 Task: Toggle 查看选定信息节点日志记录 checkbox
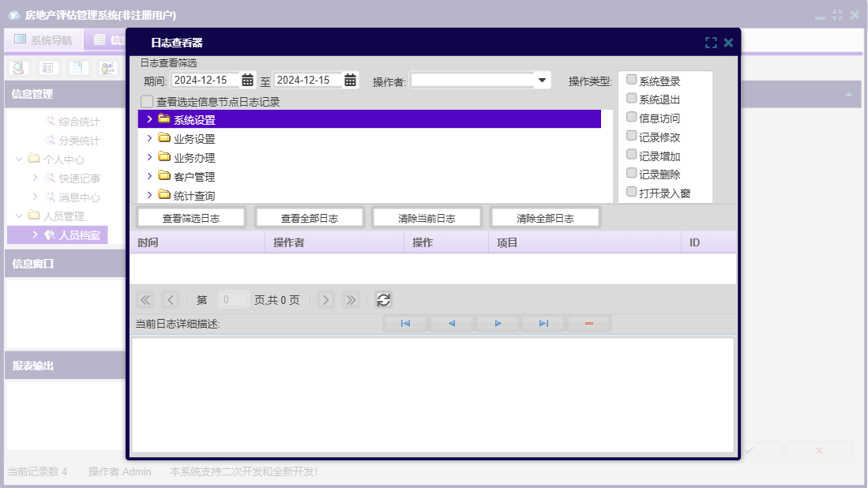[147, 102]
